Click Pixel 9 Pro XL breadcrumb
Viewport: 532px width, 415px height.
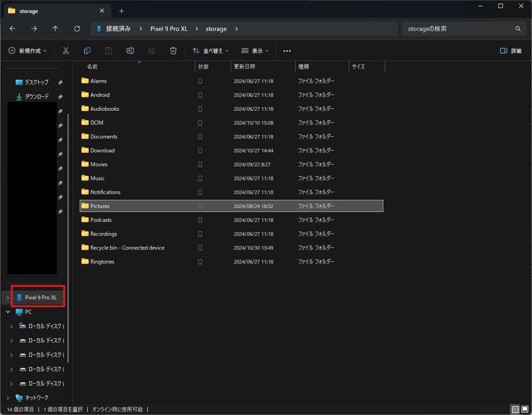point(169,29)
